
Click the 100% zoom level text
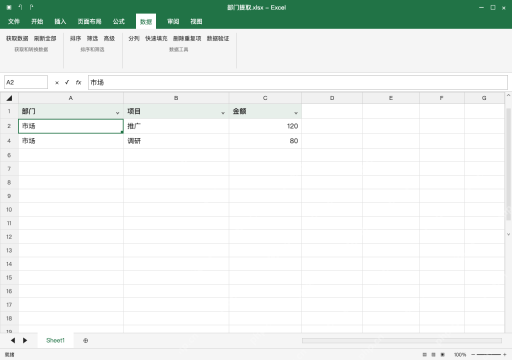click(x=460, y=355)
